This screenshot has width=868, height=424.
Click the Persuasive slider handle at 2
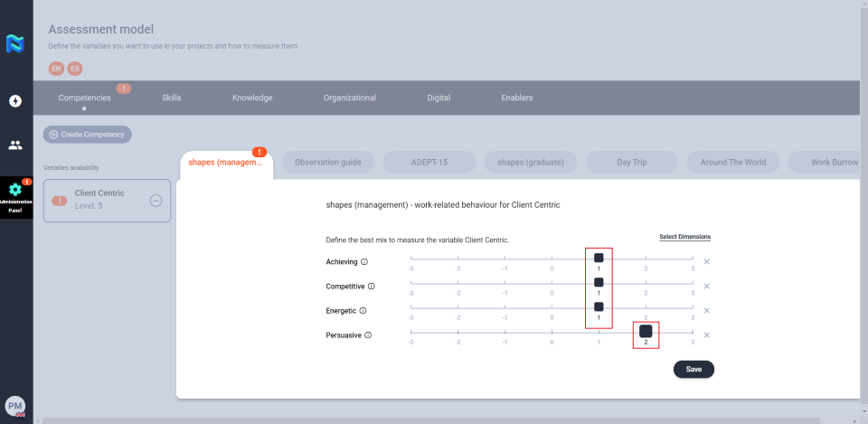[646, 331]
